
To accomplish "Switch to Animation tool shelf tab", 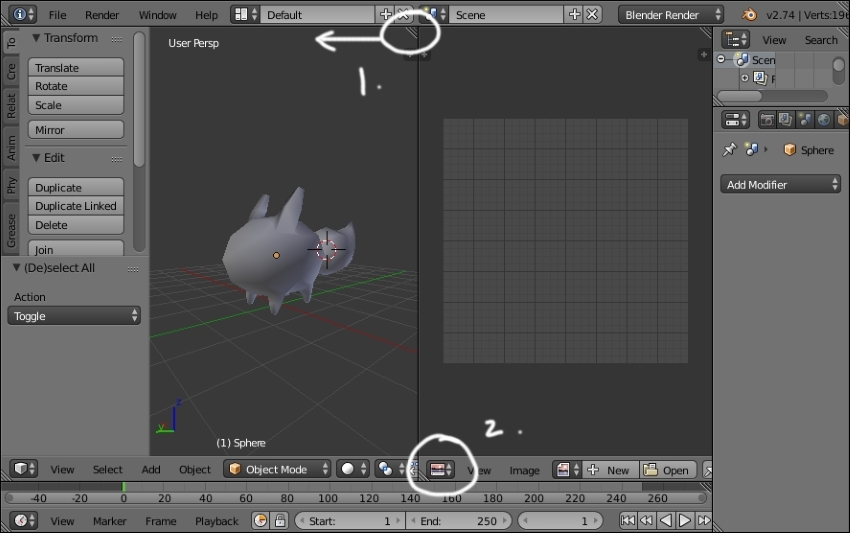I will [11, 147].
